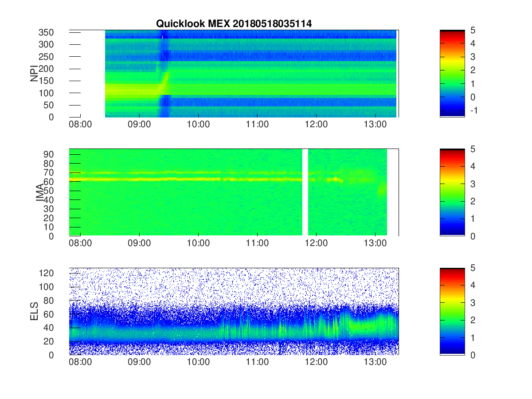Click inside the ELS spectrogram plot
The image size is (532, 399).
tap(234, 311)
